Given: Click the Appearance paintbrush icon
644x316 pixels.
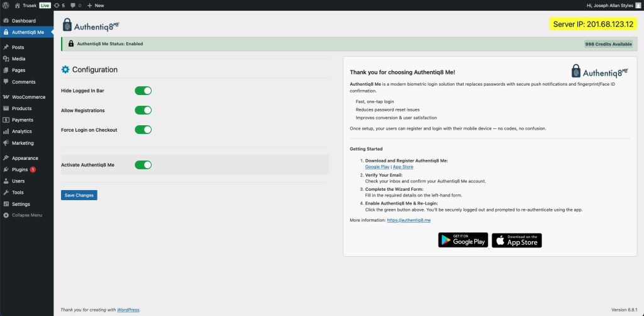Looking at the screenshot, I should [6, 158].
